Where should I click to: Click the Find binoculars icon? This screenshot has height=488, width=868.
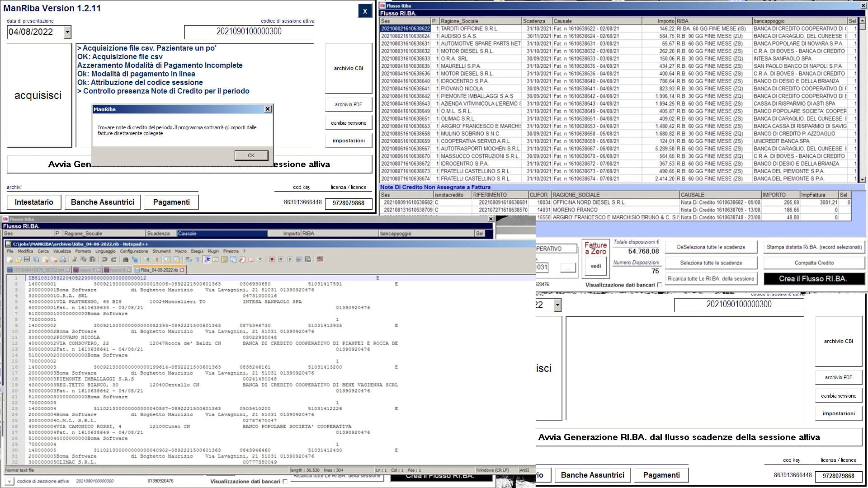click(x=125, y=259)
